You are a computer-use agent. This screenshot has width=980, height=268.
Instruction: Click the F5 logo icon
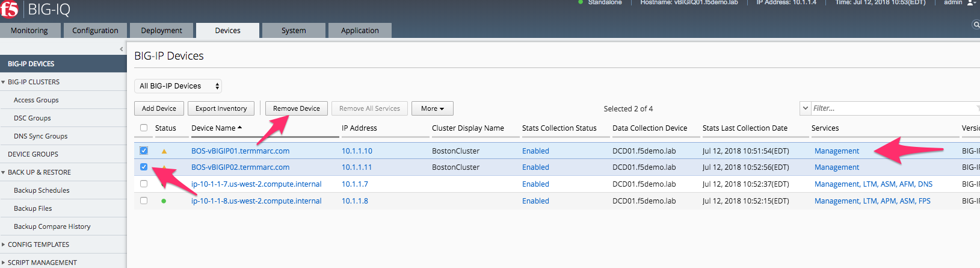pos(10,9)
